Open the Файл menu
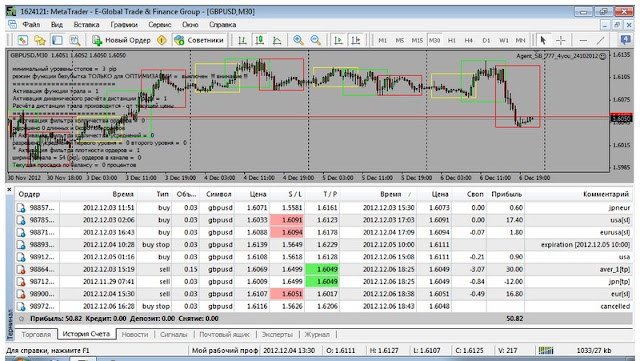This screenshot has width=640, height=361. pos(31,25)
